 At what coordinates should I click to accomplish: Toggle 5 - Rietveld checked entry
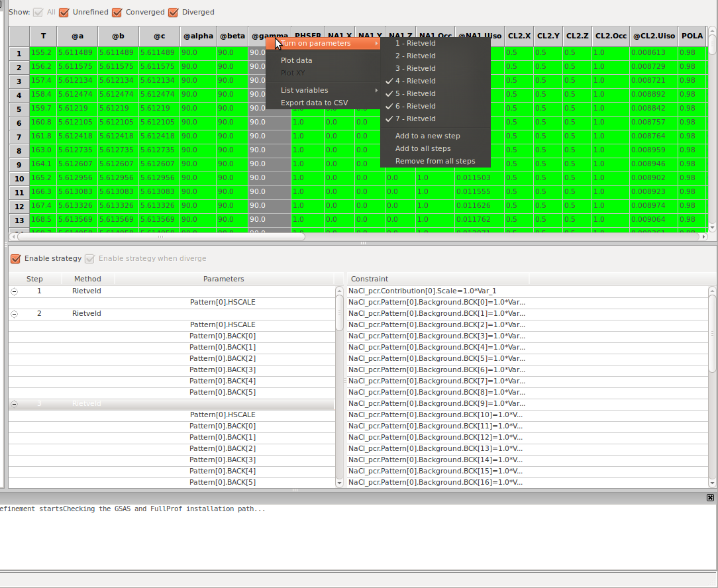point(435,93)
